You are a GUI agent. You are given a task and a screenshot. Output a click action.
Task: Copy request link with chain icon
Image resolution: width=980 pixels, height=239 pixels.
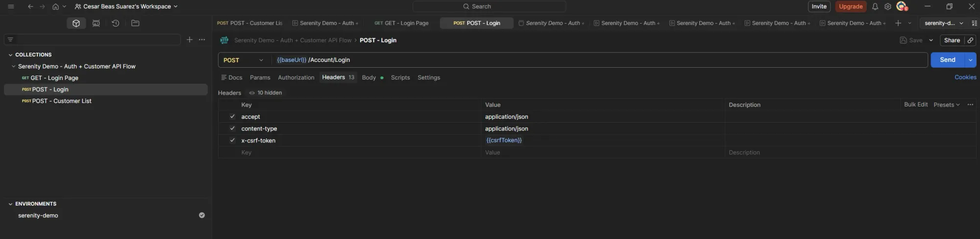pyautogui.click(x=970, y=40)
